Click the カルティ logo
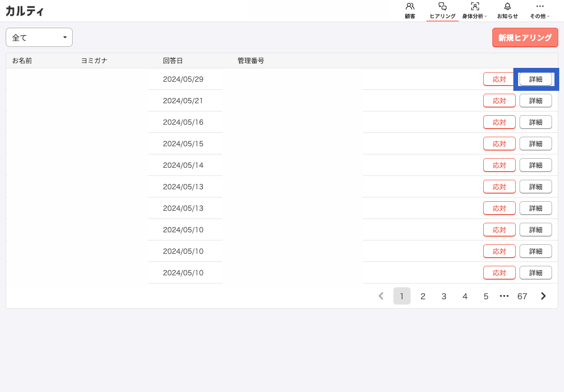This screenshot has height=392, width=564. [x=25, y=11]
